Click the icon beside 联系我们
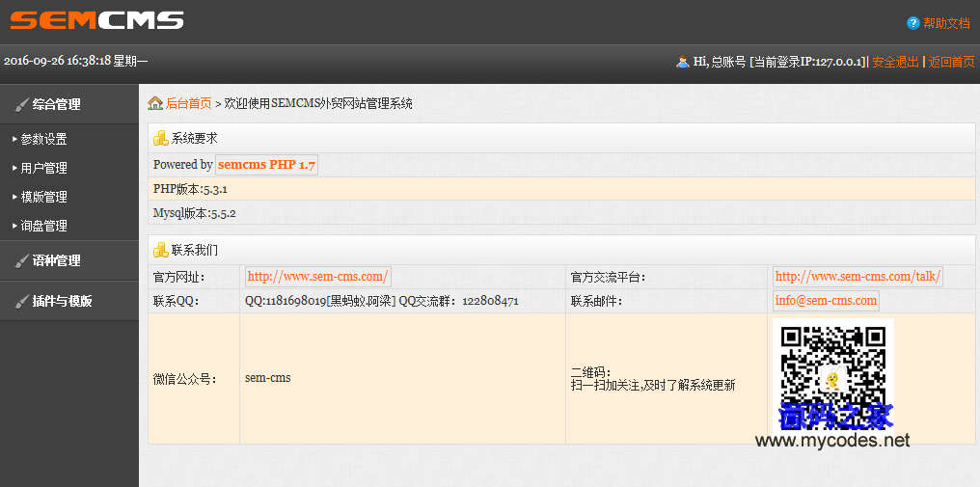The image size is (980, 487). click(161, 250)
